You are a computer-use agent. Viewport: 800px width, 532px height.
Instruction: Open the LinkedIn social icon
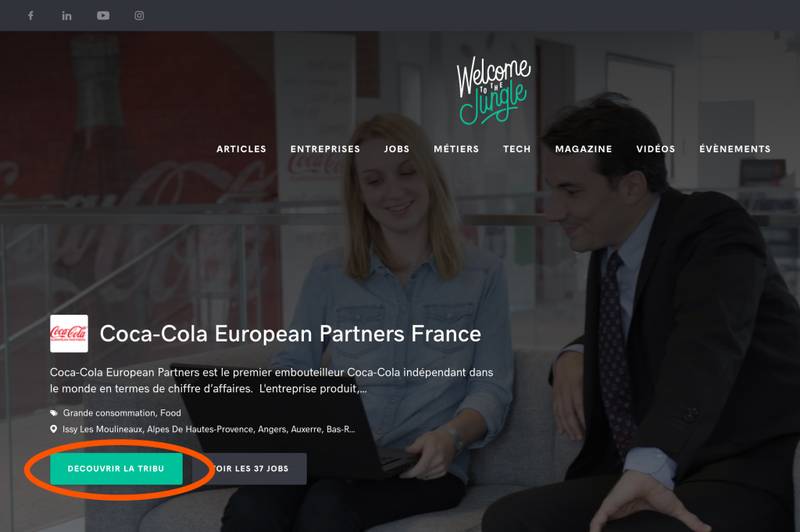click(x=67, y=16)
